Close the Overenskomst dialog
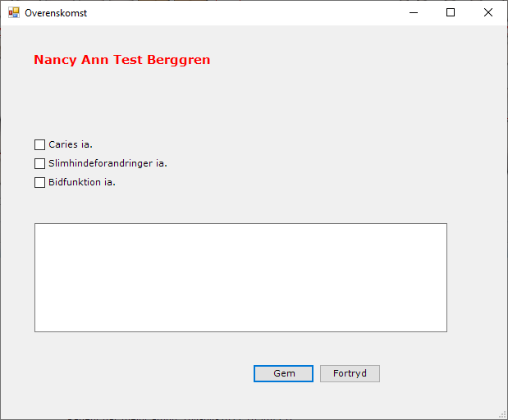This screenshot has width=508, height=420. [488, 12]
